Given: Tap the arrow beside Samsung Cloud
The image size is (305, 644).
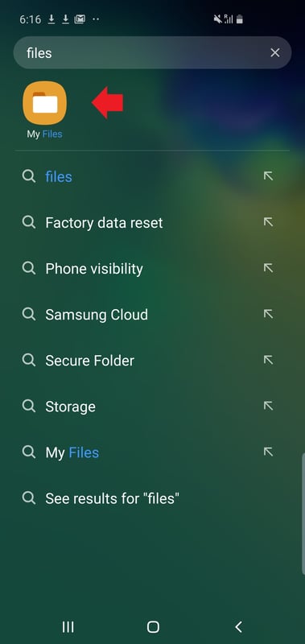Looking at the screenshot, I should [268, 315].
